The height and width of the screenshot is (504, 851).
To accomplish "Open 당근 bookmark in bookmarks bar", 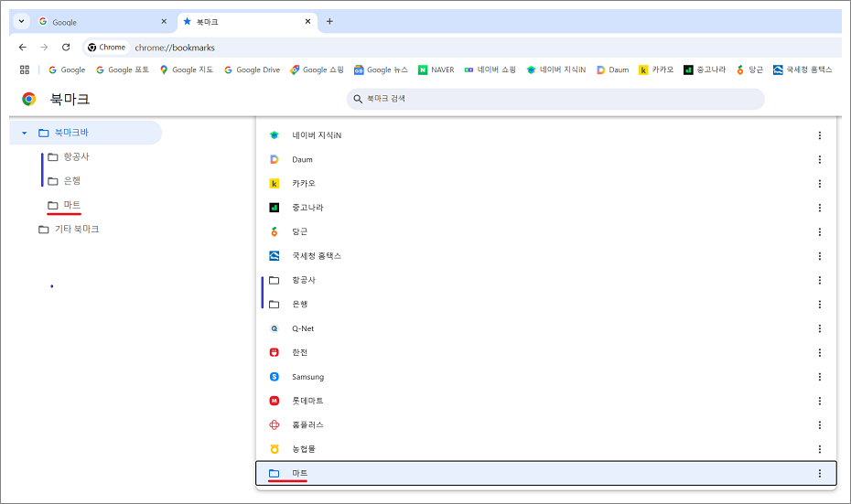I will point(749,70).
